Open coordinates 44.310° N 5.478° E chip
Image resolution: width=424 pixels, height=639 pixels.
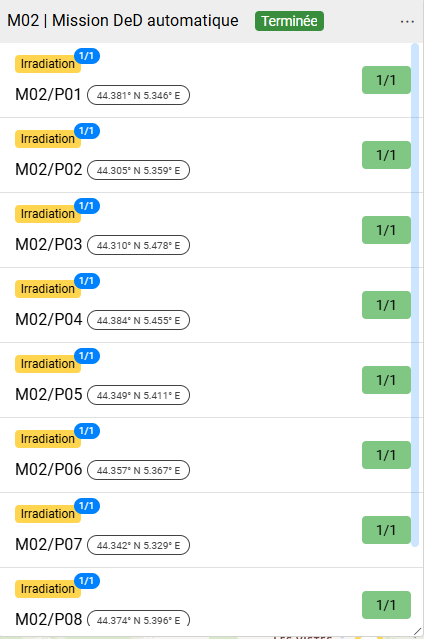pyautogui.click(x=139, y=245)
